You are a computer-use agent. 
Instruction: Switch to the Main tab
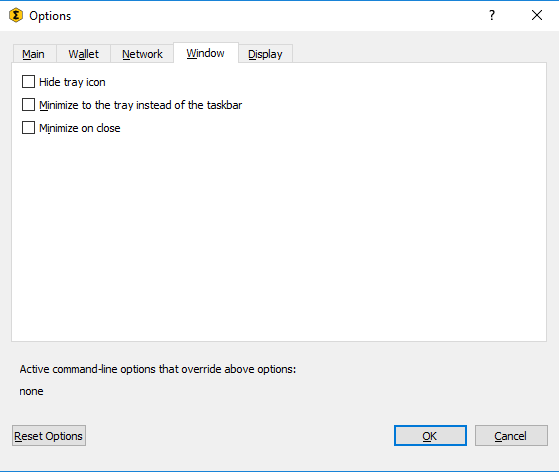(x=34, y=54)
